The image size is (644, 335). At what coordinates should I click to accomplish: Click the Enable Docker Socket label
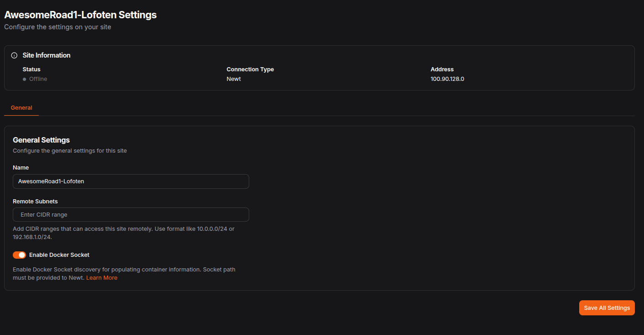[x=59, y=255]
